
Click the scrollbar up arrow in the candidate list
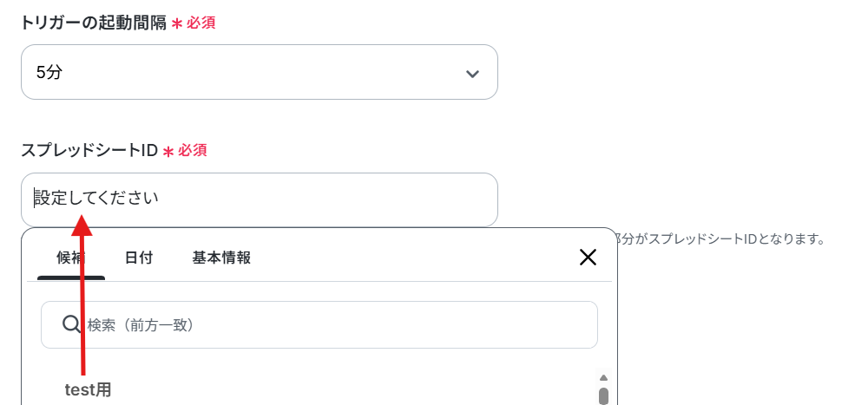tap(604, 378)
